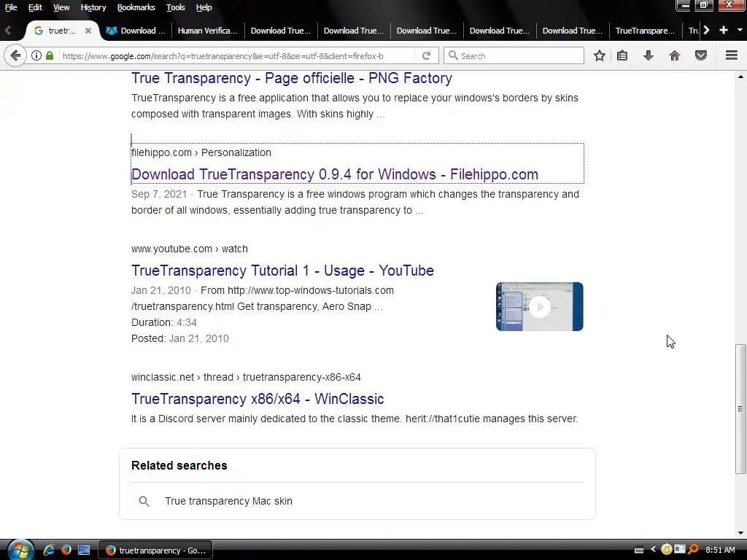
Task: Click the filehippo.com › Personalization breadcrumb
Action: [x=201, y=152]
